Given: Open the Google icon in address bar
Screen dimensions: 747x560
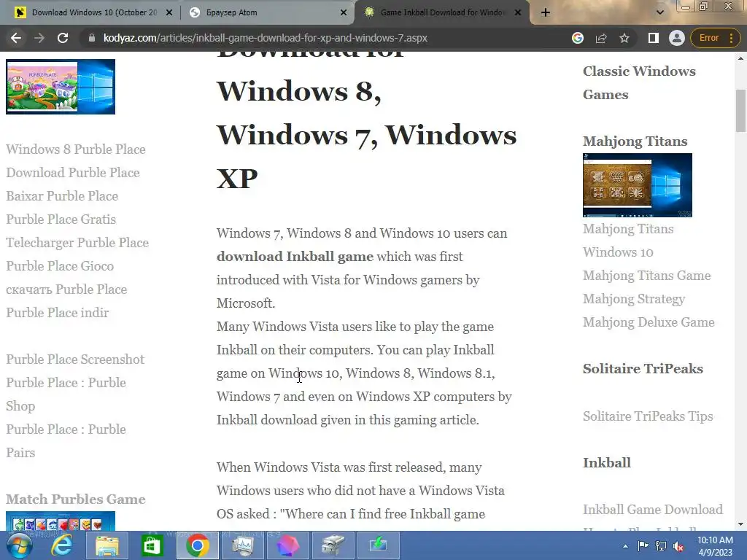Looking at the screenshot, I should point(578,38).
